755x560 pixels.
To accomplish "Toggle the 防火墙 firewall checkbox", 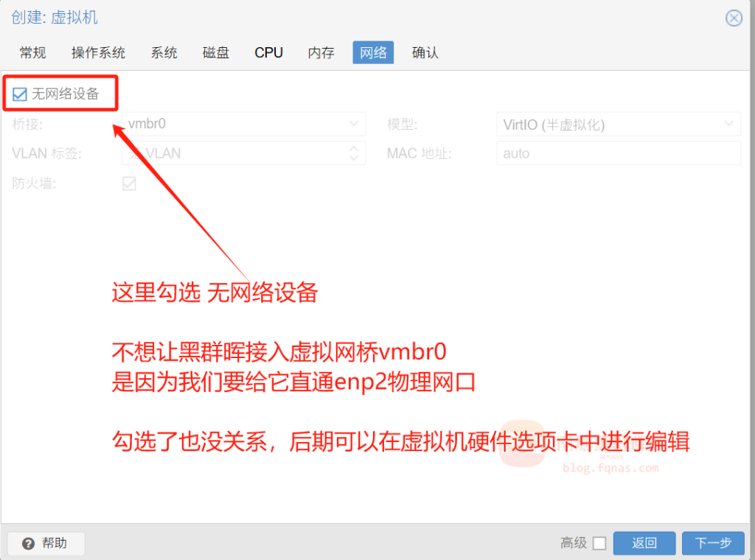I will pyautogui.click(x=129, y=183).
